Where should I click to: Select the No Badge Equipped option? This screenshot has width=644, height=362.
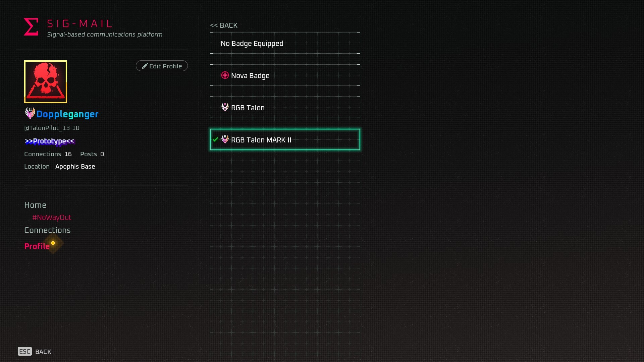coord(284,43)
